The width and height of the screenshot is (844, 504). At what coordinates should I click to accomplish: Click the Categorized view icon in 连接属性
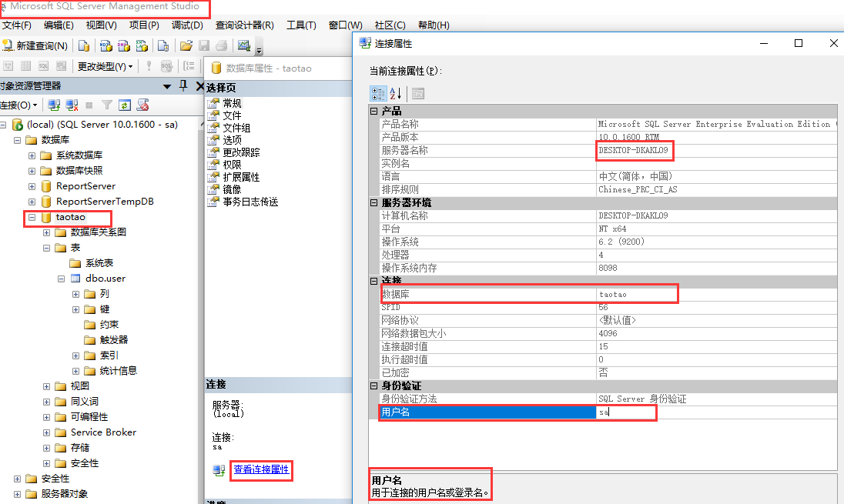tap(378, 94)
